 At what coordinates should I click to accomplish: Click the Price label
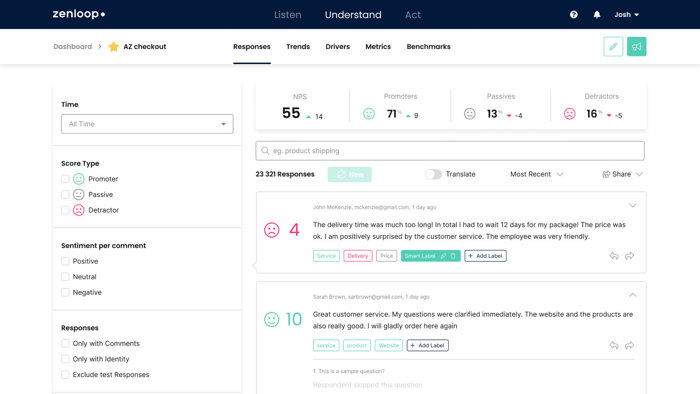[387, 256]
